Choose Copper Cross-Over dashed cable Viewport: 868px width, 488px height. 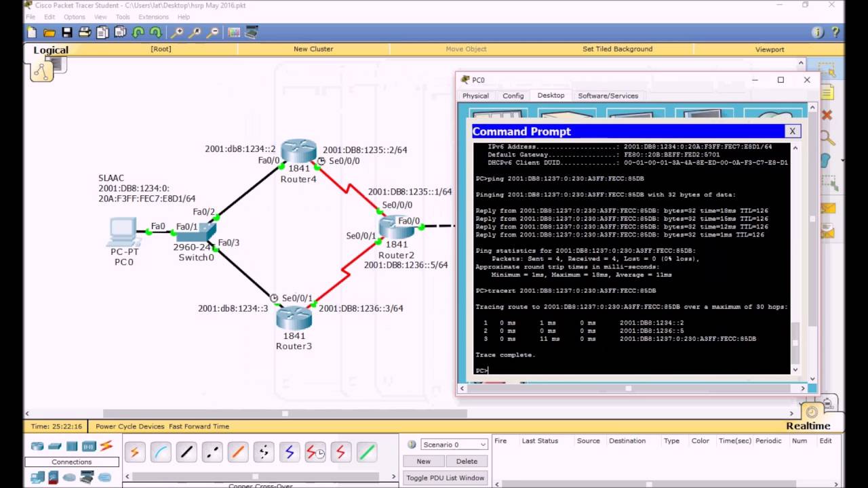coord(212,452)
